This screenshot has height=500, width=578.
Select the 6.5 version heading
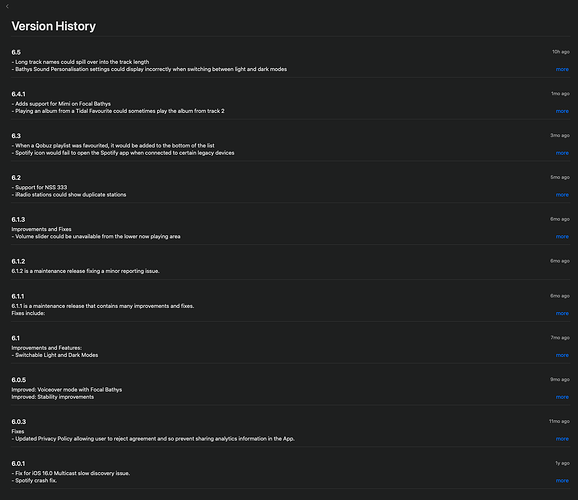click(x=16, y=52)
